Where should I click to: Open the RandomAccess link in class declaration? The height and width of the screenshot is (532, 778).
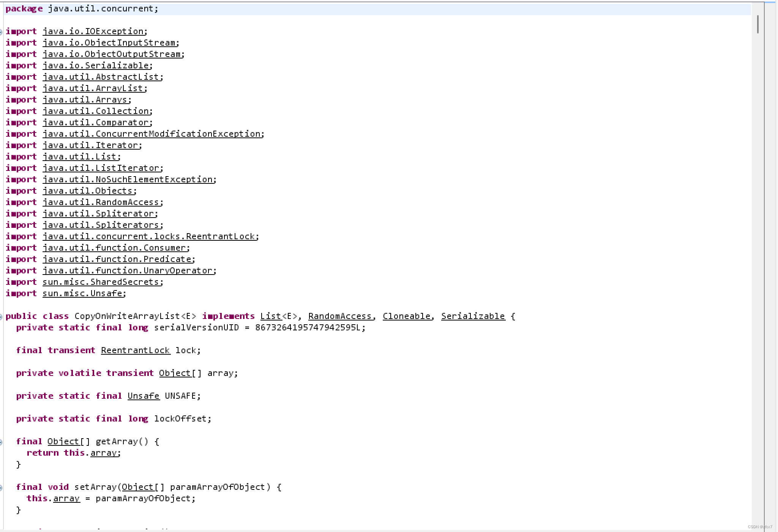coord(339,316)
